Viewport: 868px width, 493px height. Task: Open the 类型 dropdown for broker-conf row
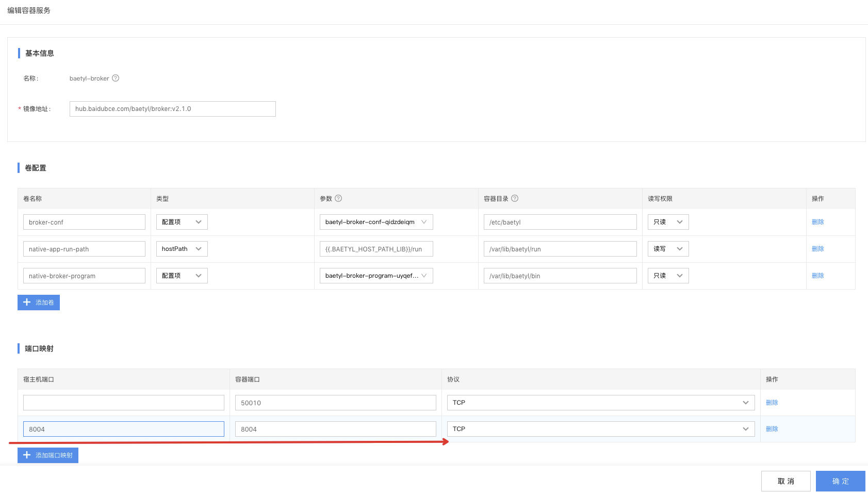coord(182,222)
